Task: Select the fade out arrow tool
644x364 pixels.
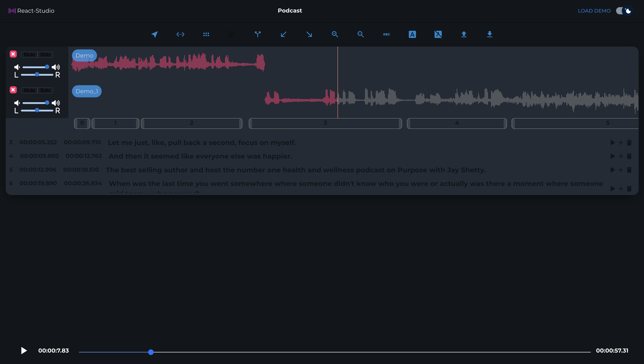Action: (309, 34)
